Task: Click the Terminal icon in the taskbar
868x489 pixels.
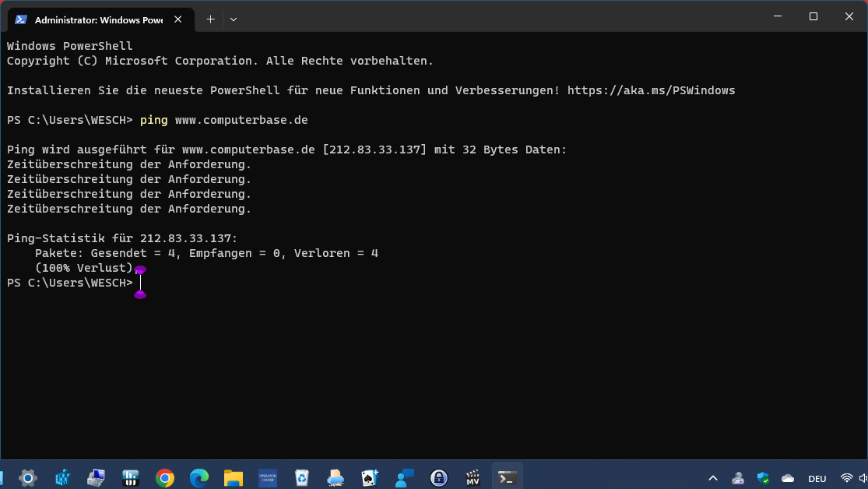Action: [507, 477]
